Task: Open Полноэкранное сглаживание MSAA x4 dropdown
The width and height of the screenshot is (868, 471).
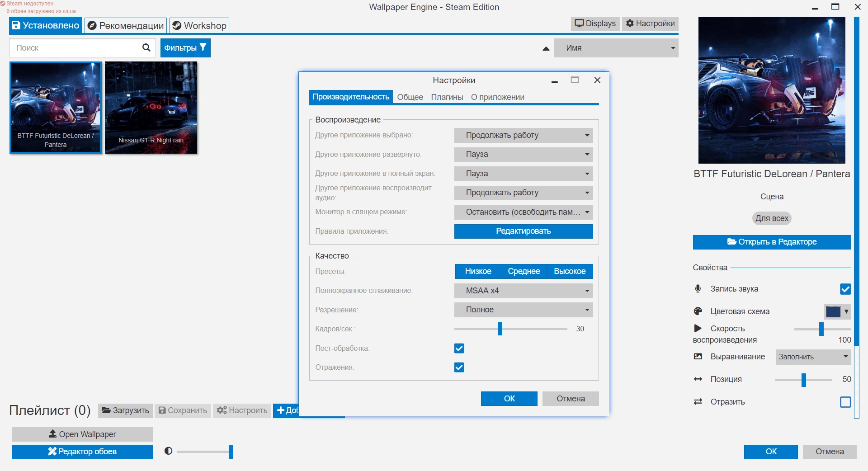Action: (x=524, y=291)
